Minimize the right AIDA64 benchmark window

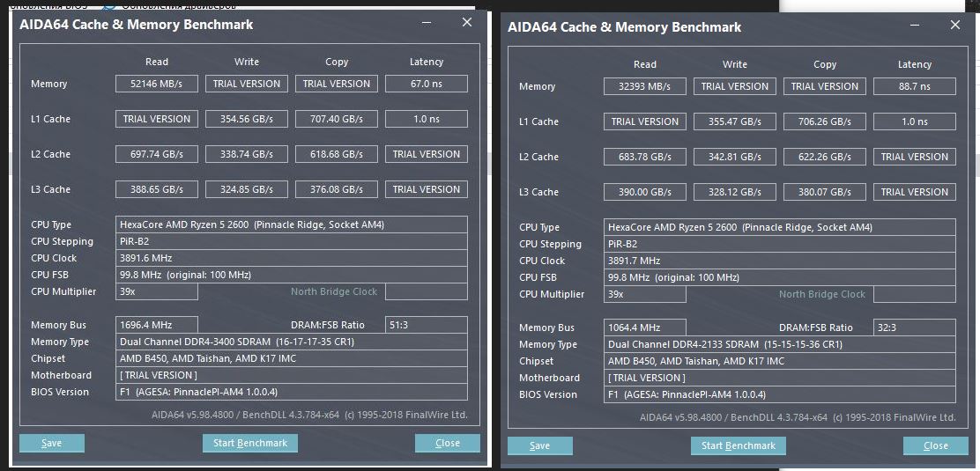tap(915, 26)
